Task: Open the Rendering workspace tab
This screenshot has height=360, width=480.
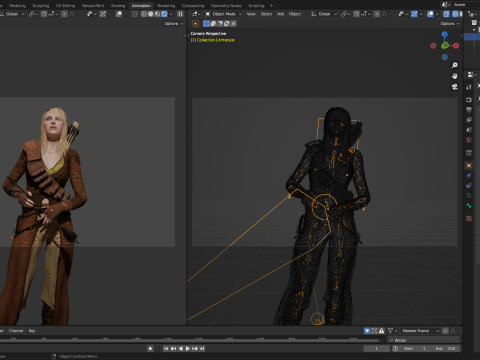Action: coord(166,6)
